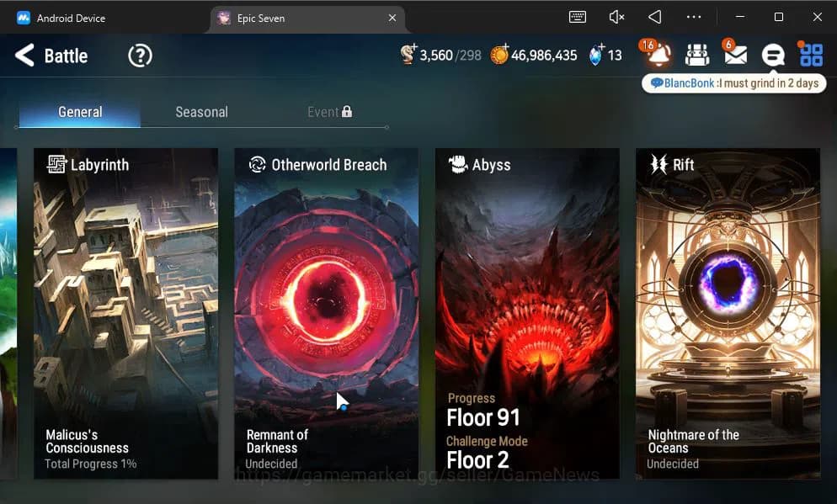
Task: Enter the Rift: Nightmare of the Oceans
Action: (x=727, y=316)
